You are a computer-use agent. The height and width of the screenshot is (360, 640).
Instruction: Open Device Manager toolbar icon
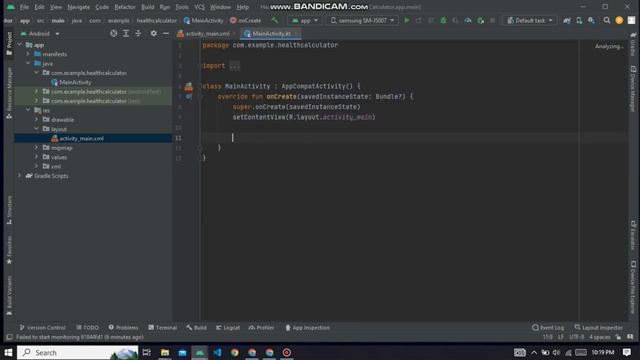[579, 20]
